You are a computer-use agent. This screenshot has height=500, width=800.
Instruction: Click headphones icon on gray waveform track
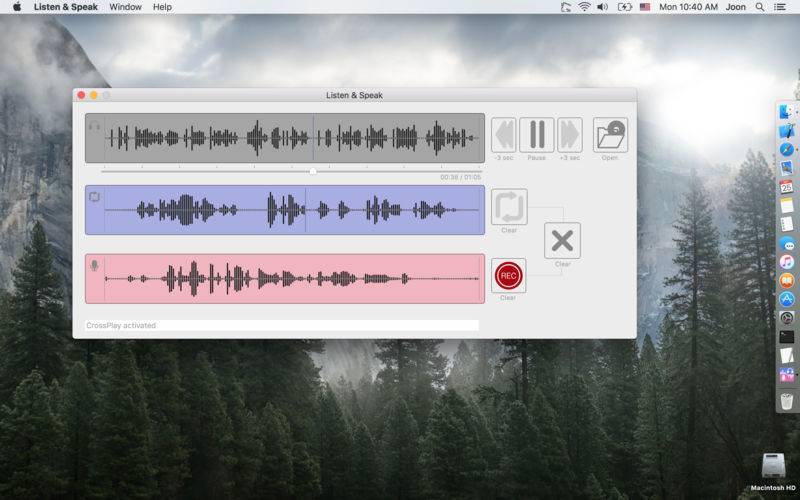pos(94,126)
